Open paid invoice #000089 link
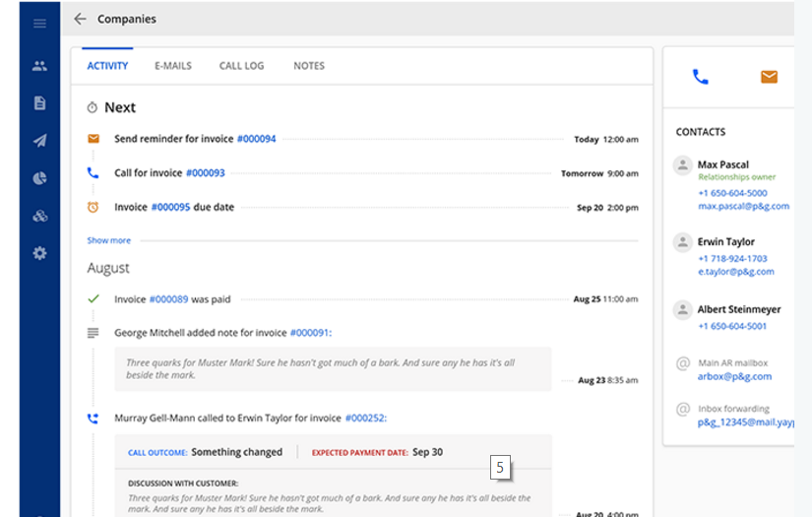Image resolution: width=812 pixels, height=517 pixels. click(168, 299)
